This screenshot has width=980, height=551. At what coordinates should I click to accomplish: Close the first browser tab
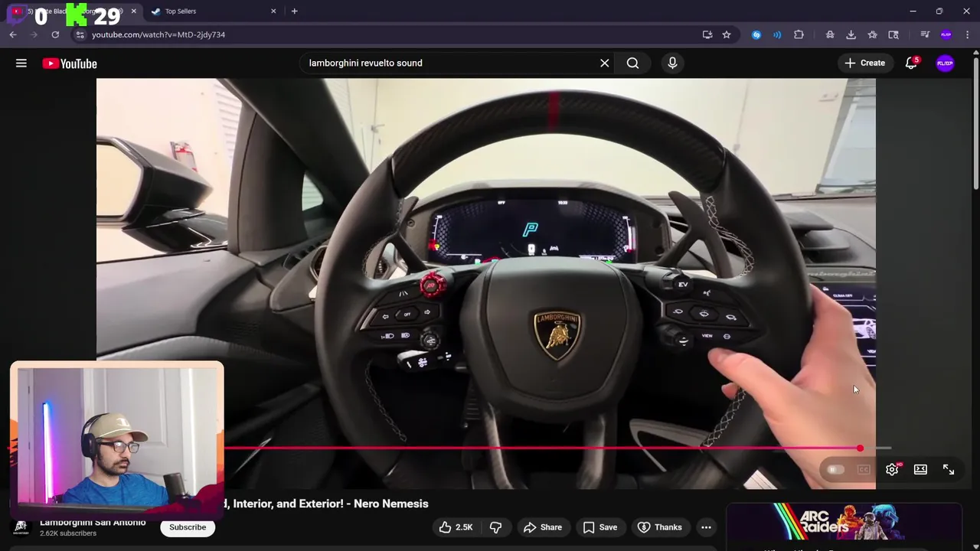click(x=133, y=11)
